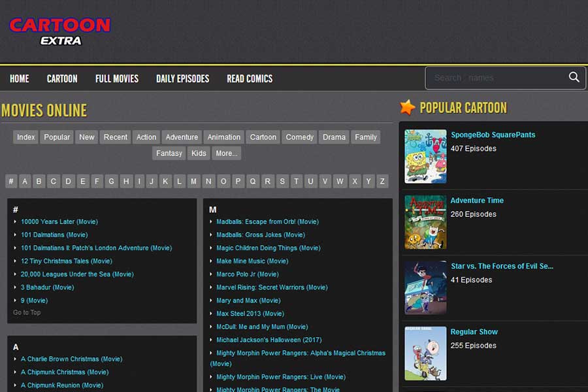Filter by Fantasy genre
This screenshot has width=588, height=392.
169,154
